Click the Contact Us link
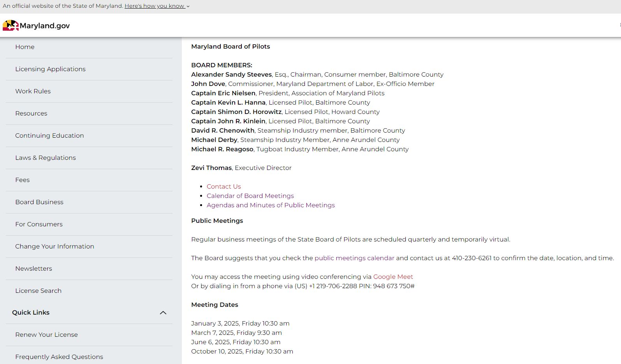The width and height of the screenshot is (621, 364). tap(224, 187)
